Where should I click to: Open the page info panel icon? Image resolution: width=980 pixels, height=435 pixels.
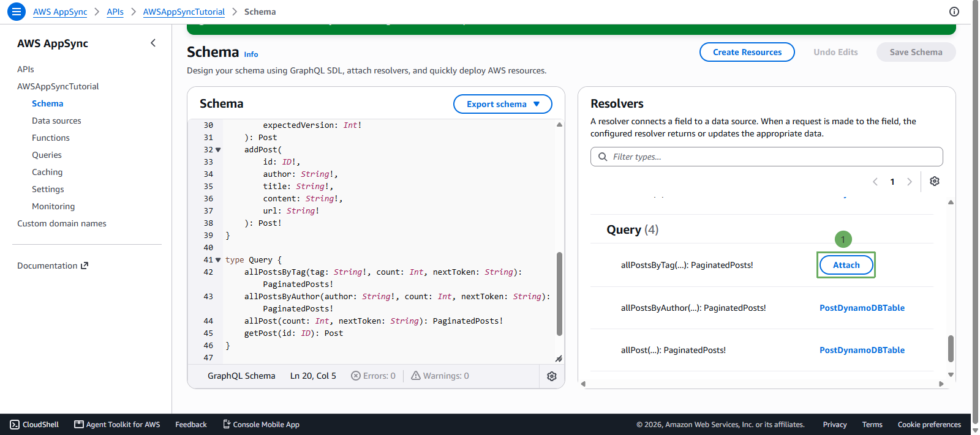954,12
